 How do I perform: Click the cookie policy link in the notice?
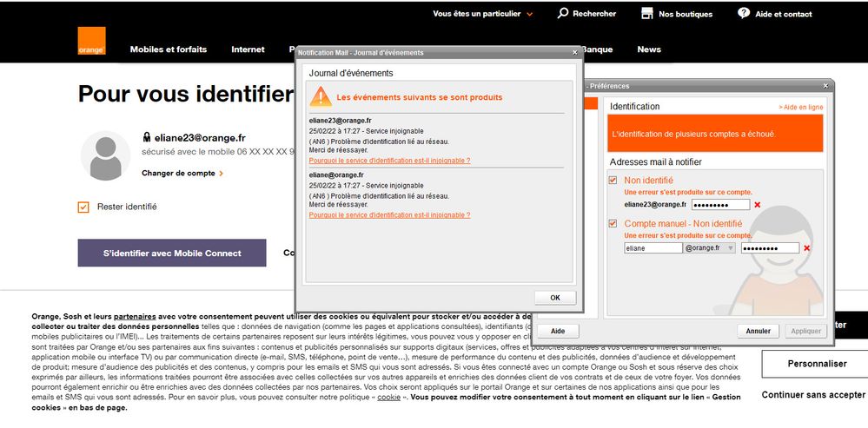pyautogui.click(x=388, y=397)
